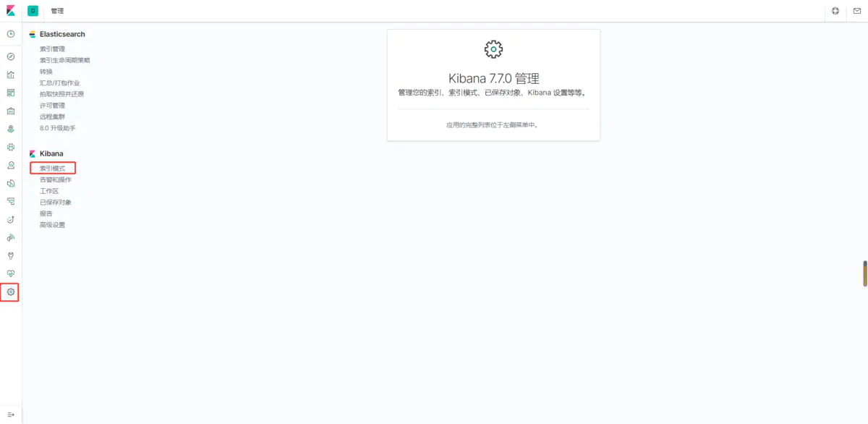Viewport: 868px width, 424px height.
Task: Open Discover compass icon in sidebar
Action: tap(11, 56)
